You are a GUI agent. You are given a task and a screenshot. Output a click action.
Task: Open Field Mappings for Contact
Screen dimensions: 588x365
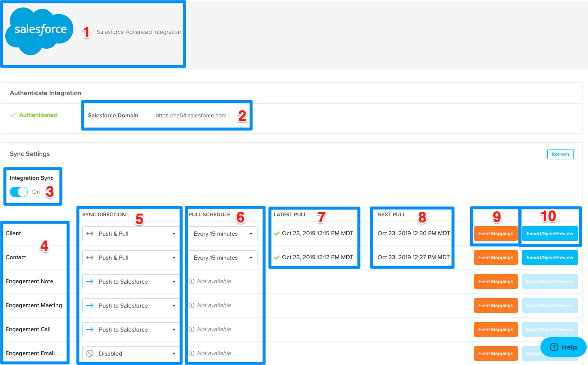point(496,257)
